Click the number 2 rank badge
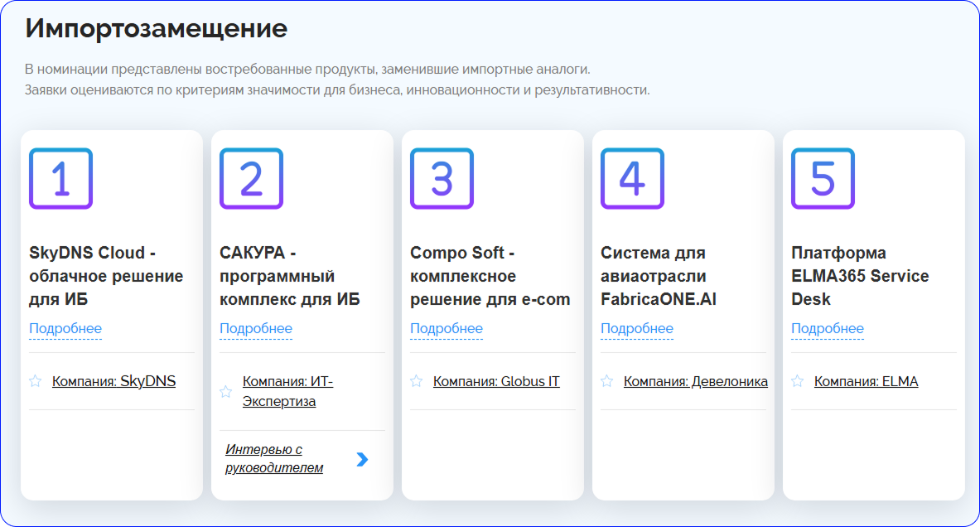Screen dimensions: 980x527 click(251, 179)
